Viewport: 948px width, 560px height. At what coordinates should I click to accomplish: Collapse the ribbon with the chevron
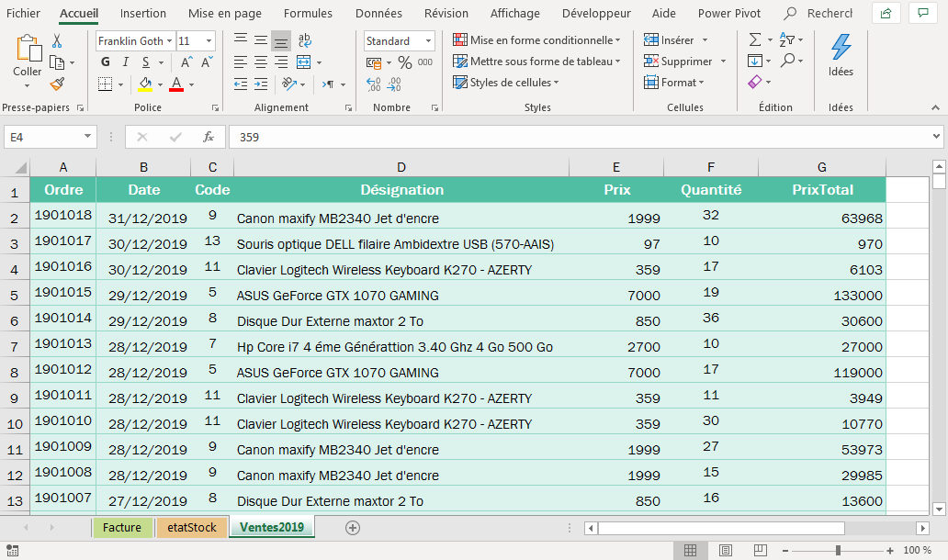(935, 107)
